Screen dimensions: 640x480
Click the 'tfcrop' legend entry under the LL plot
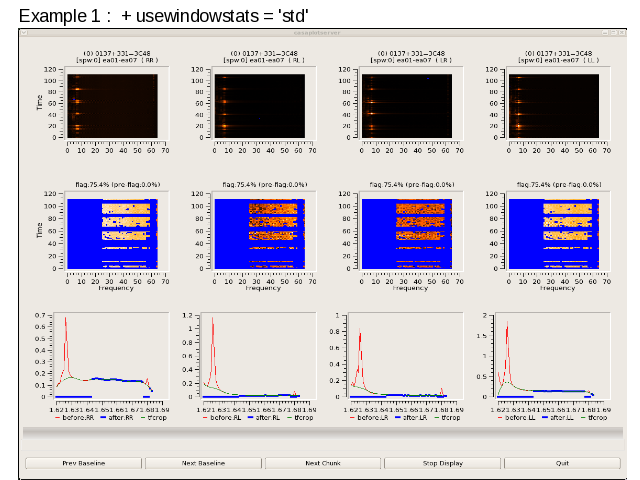click(594, 418)
